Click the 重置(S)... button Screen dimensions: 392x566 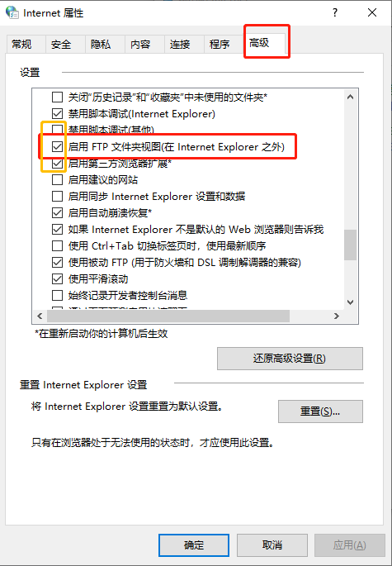pos(320,411)
